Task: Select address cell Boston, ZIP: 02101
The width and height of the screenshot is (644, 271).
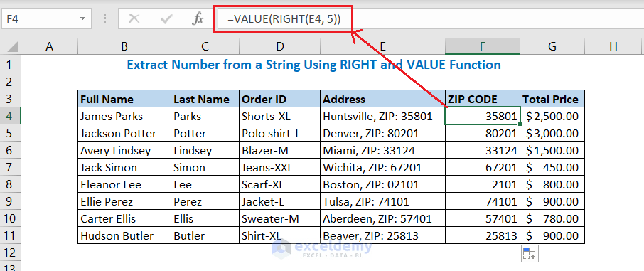Action: tap(383, 184)
